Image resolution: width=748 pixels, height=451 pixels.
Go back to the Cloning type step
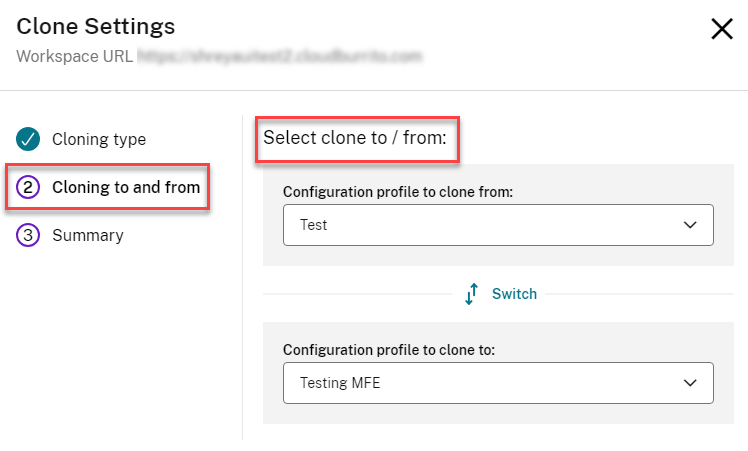coord(98,139)
